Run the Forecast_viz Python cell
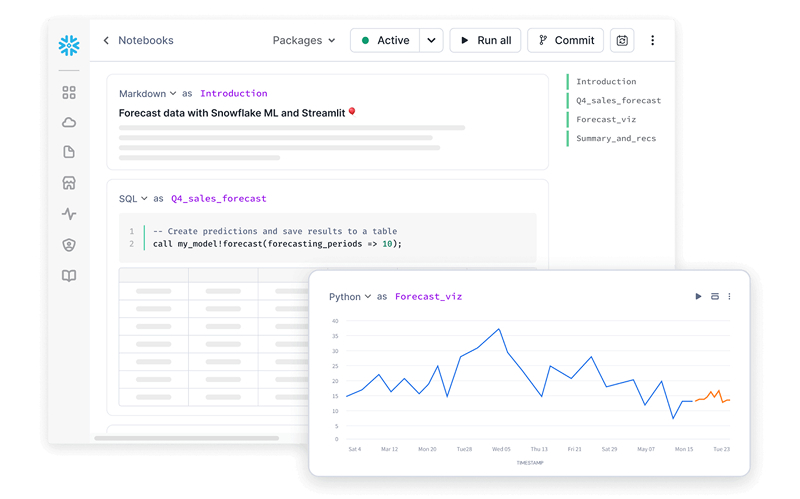The height and width of the screenshot is (499, 800). 698,297
